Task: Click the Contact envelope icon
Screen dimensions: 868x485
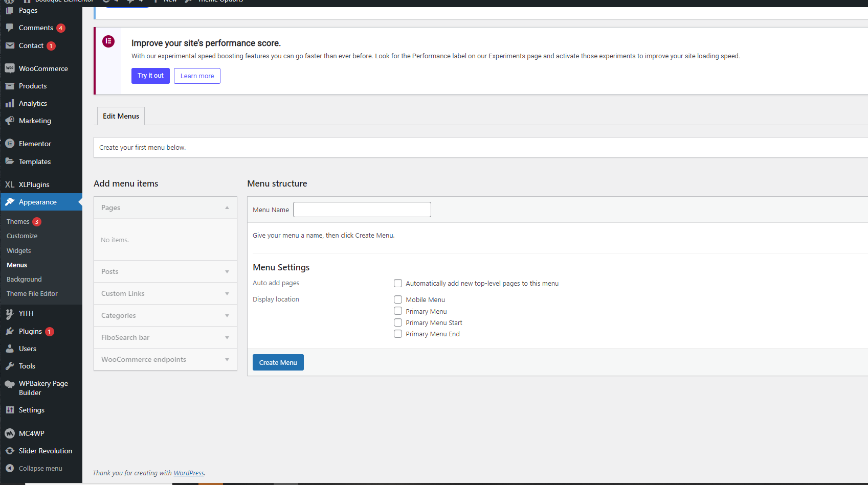Action: [10, 45]
